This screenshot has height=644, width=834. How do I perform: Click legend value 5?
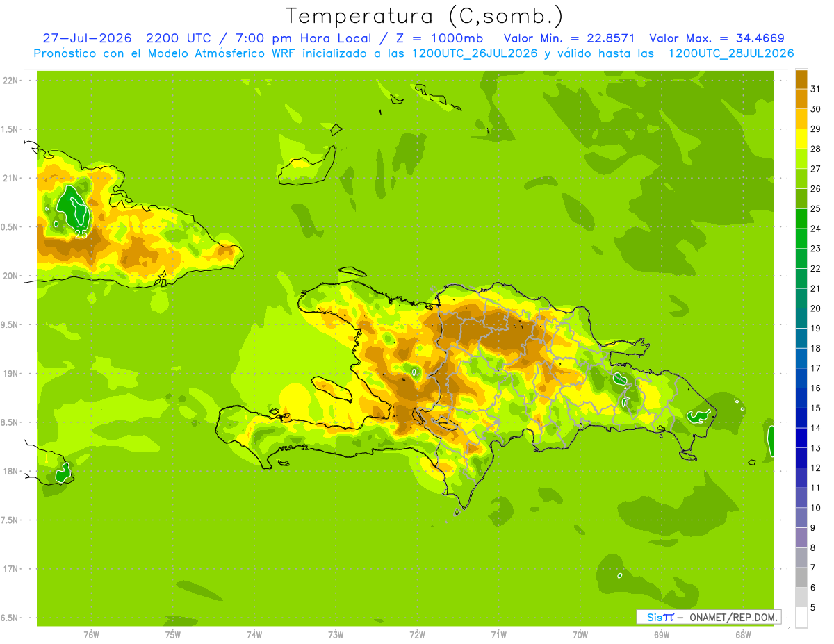tap(812, 607)
